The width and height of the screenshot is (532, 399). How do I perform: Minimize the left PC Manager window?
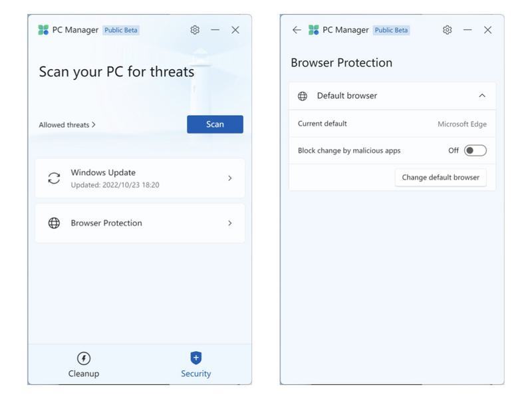point(215,30)
